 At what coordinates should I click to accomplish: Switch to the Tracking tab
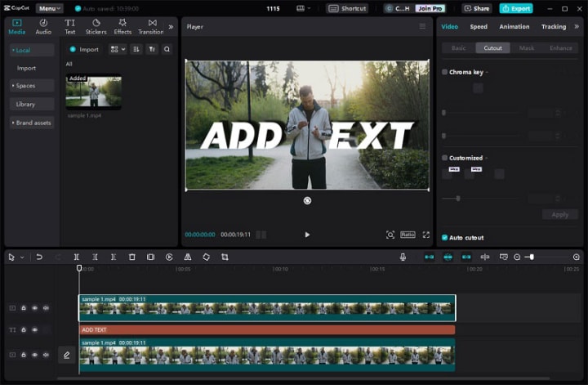coord(554,27)
